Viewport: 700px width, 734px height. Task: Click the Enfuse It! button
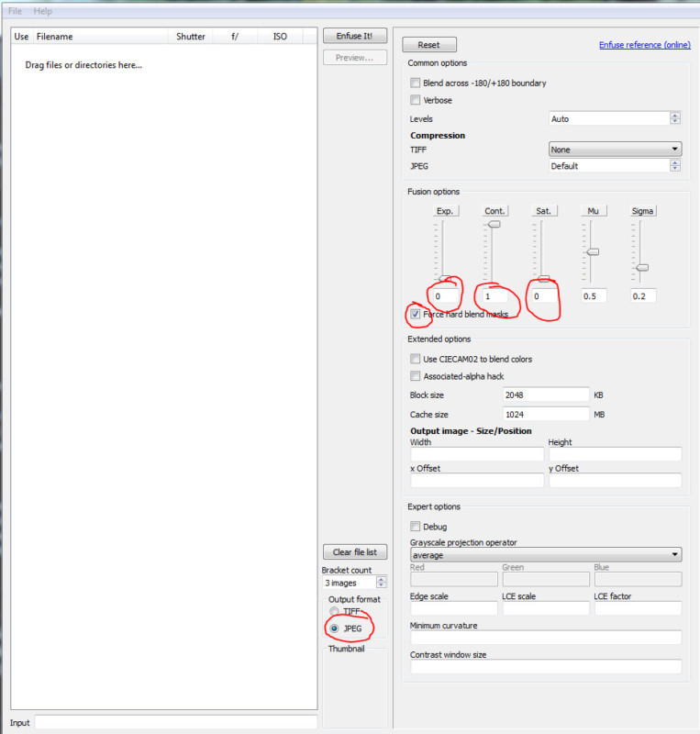354,36
